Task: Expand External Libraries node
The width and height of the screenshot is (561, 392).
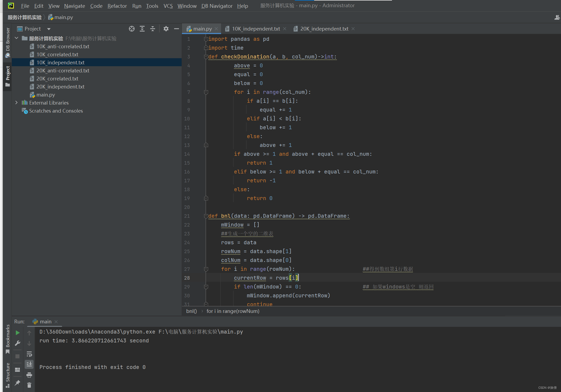Action: click(x=16, y=103)
